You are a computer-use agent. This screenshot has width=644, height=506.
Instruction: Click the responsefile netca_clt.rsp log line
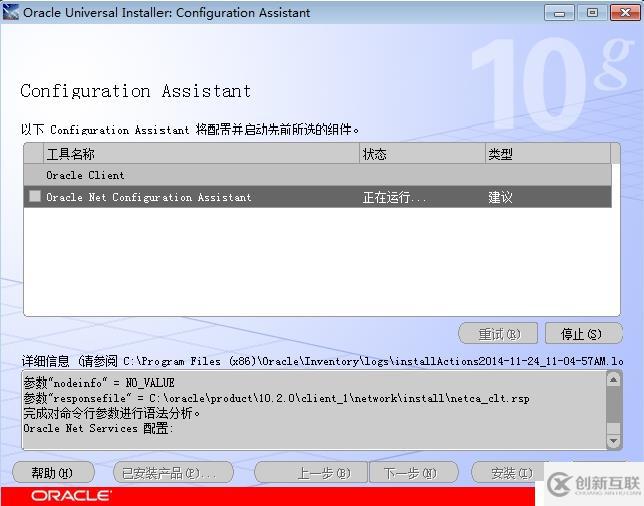pyautogui.click(x=276, y=398)
